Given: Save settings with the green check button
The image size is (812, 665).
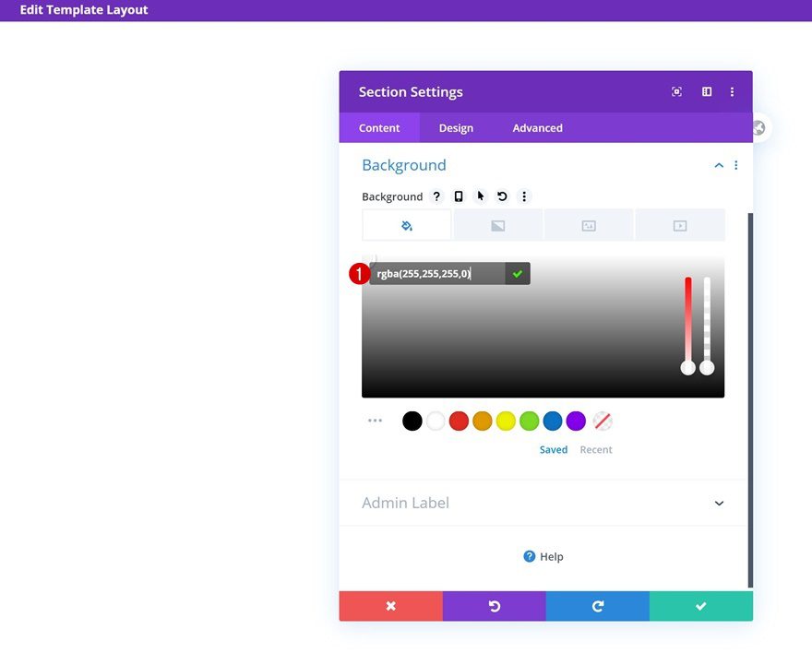Looking at the screenshot, I should [701, 606].
